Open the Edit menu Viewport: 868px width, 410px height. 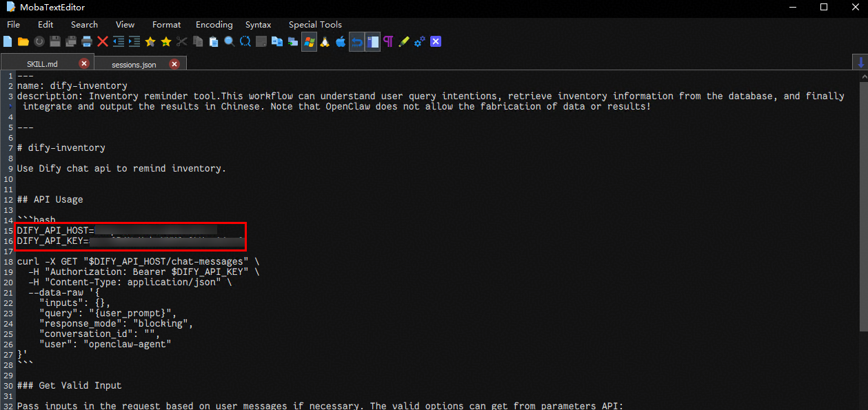46,25
